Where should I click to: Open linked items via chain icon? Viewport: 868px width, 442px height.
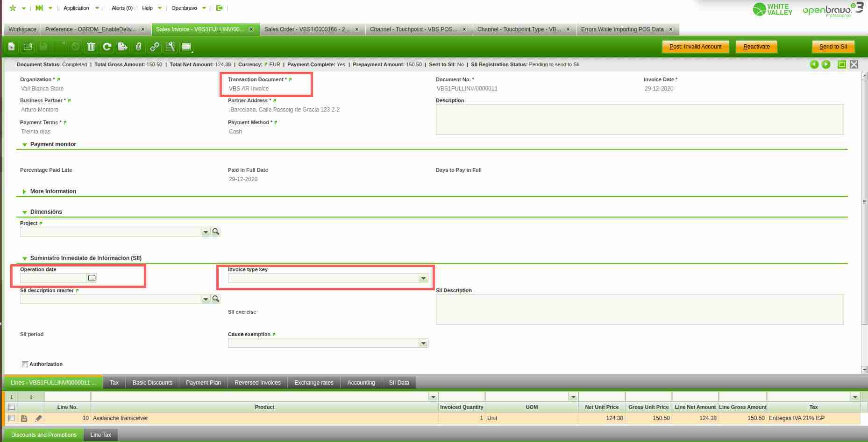(154, 47)
